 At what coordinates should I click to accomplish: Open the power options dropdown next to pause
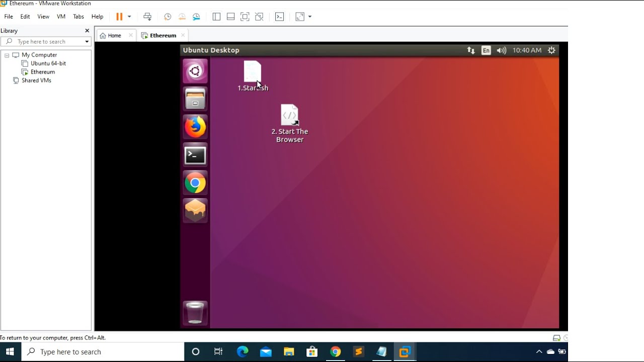coord(129,17)
